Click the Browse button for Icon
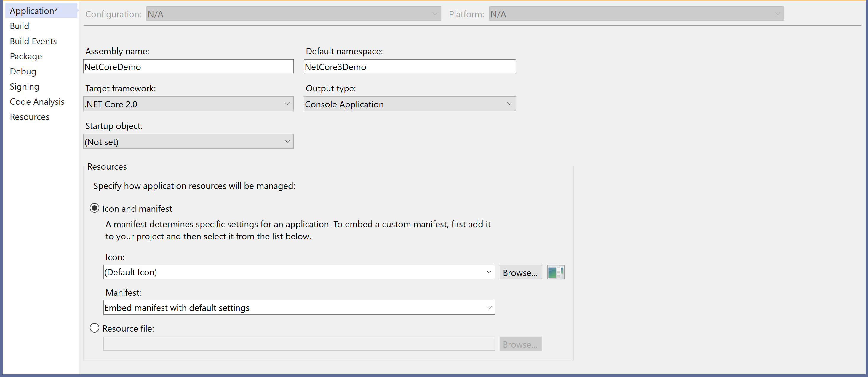The height and width of the screenshot is (377, 868). [520, 273]
